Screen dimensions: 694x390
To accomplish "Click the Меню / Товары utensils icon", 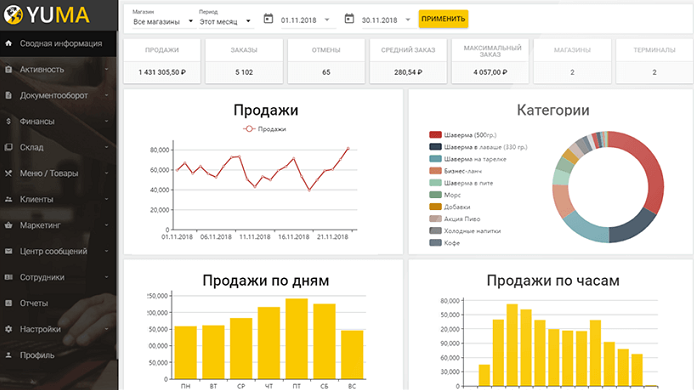I will (x=8, y=173).
